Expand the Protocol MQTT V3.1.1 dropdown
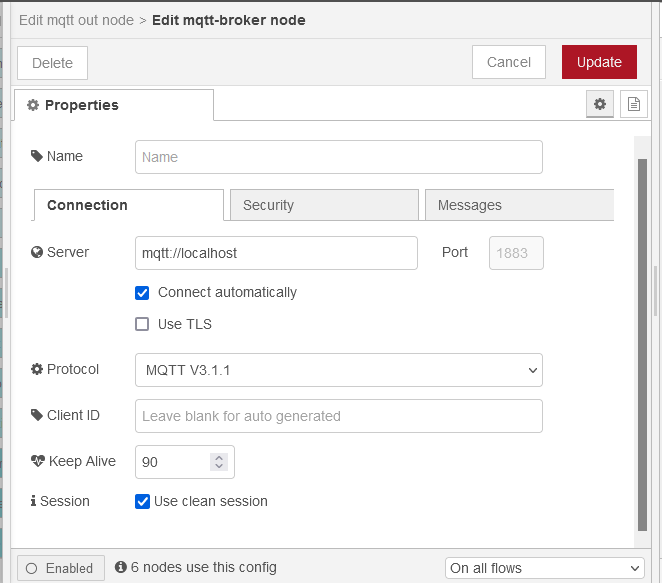 338,370
